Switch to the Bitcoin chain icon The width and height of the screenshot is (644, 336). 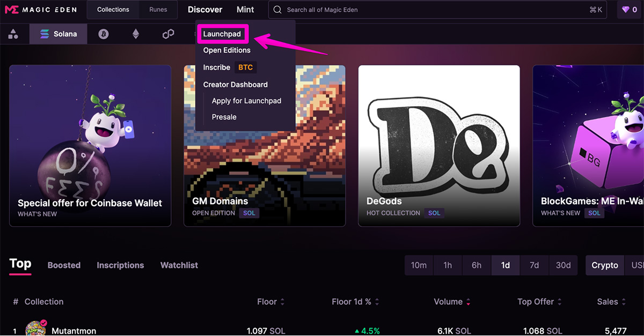pos(104,34)
